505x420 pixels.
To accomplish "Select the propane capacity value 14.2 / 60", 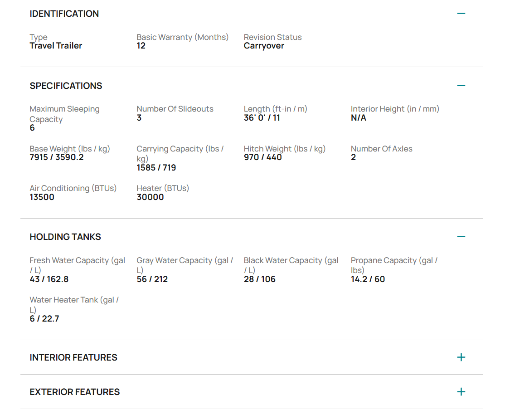I will [x=368, y=279].
